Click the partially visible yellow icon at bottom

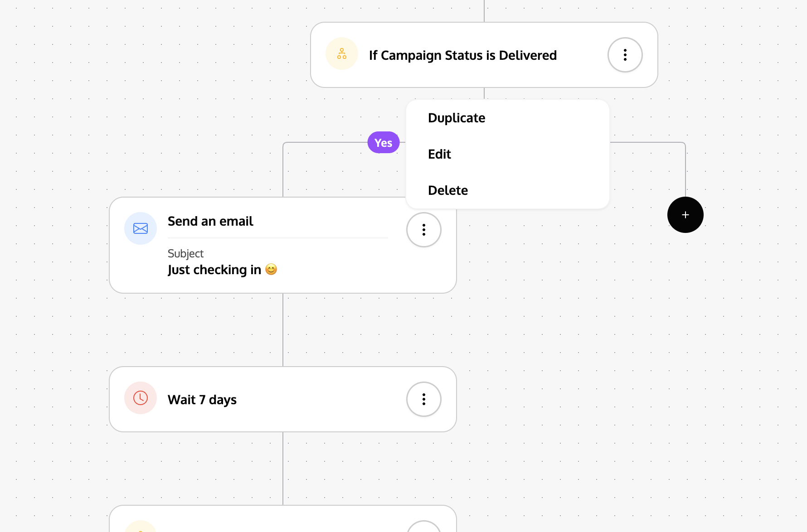141,527
